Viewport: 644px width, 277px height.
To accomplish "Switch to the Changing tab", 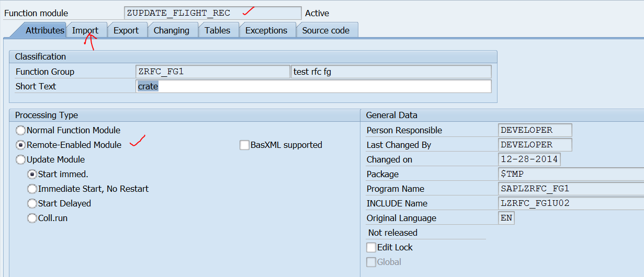I will tap(172, 30).
